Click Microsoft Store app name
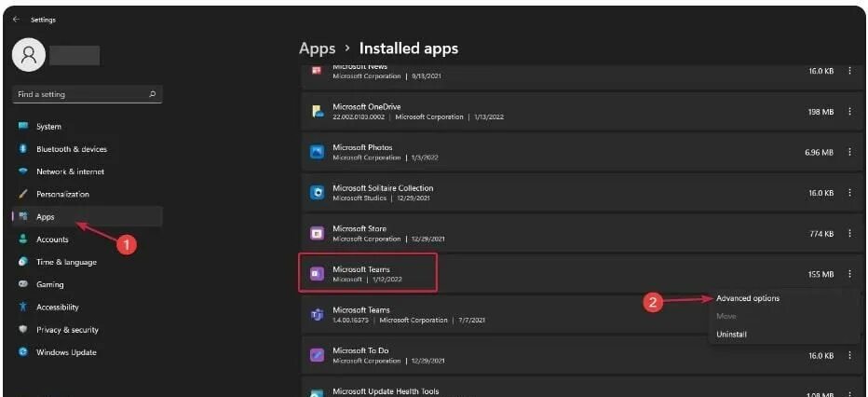 359,228
